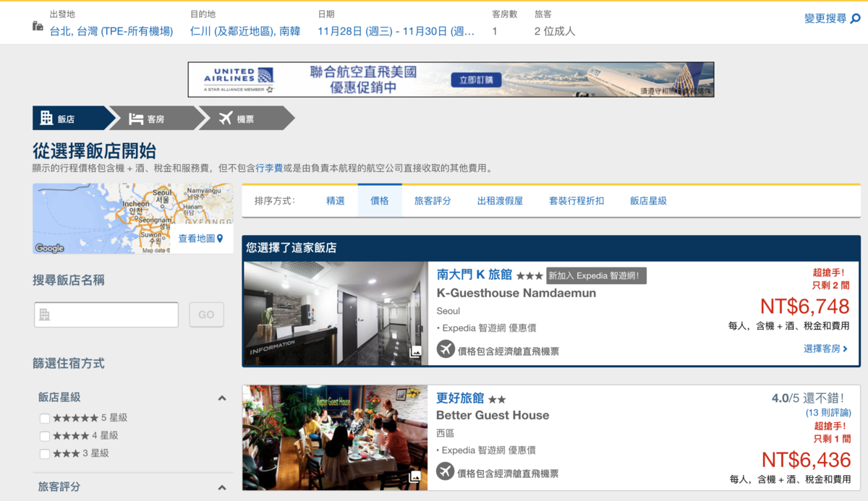Click the 新加入 Expedia 智遊網! badge
The image size is (868, 501).
596,275
